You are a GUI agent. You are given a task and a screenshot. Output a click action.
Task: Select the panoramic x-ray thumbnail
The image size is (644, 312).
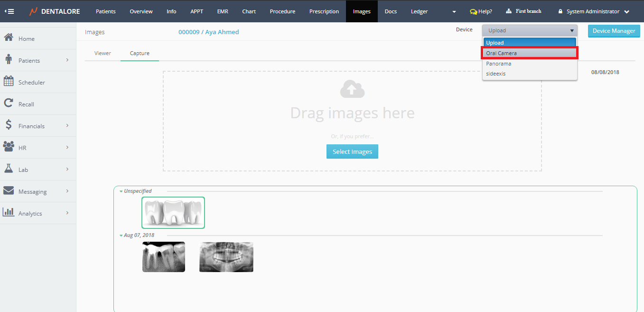226,257
